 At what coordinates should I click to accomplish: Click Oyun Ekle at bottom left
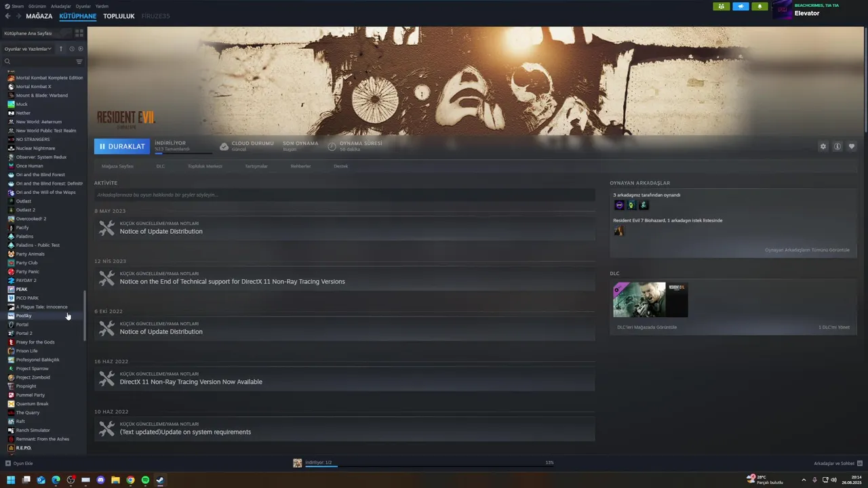[19, 464]
